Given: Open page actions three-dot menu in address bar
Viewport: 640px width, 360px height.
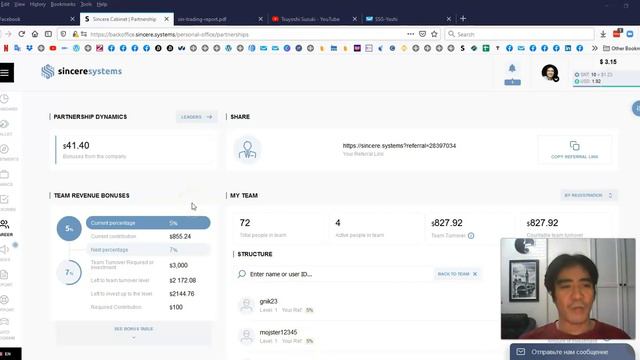Looking at the screenshot, I should pos(410,34).
